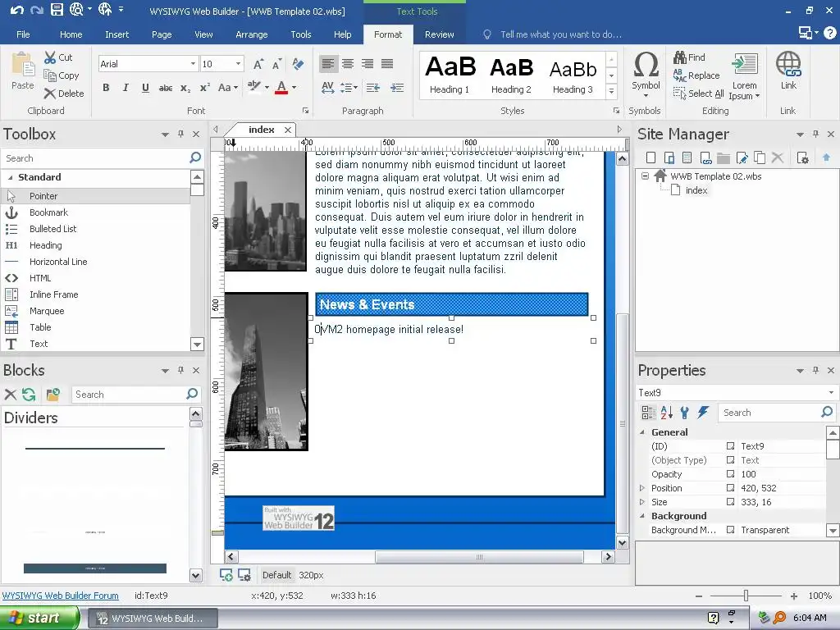Switch to the Arrange ribbon tab
840x630 pixels.
pyautogui.click(x=251, y=34)
